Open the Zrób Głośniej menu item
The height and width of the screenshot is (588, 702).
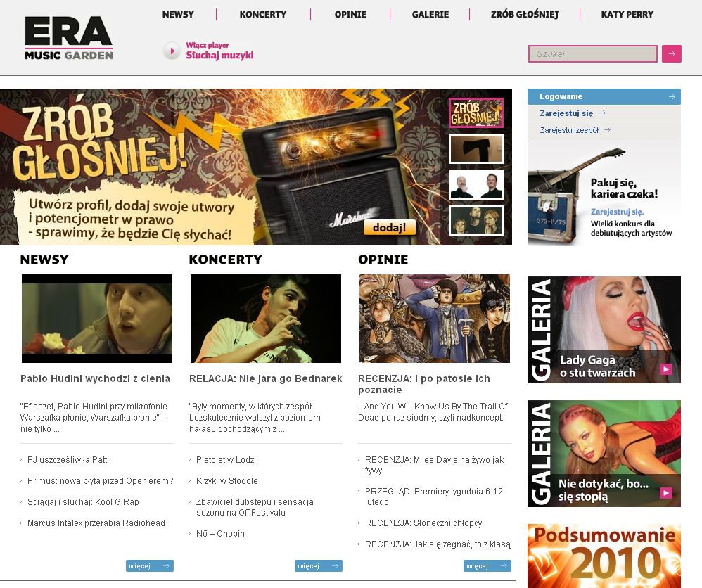click(524, 14)
